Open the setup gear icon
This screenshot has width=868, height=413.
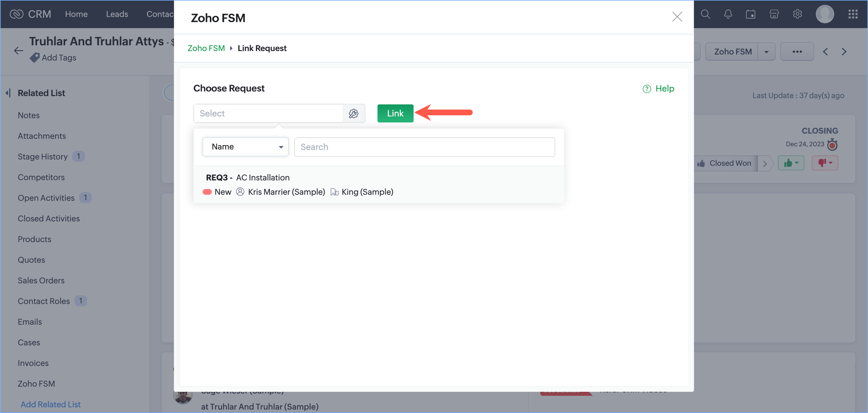coord(797,14)
